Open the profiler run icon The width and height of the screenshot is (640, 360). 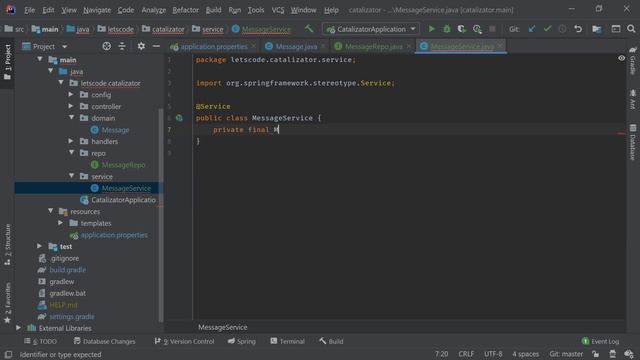tap(477, 29)
